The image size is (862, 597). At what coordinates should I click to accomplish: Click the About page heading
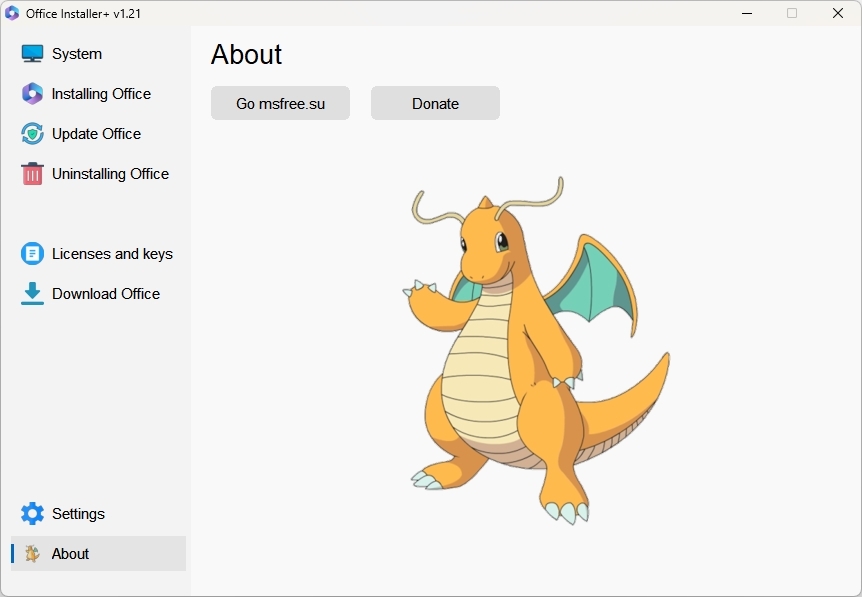[246, 54]
